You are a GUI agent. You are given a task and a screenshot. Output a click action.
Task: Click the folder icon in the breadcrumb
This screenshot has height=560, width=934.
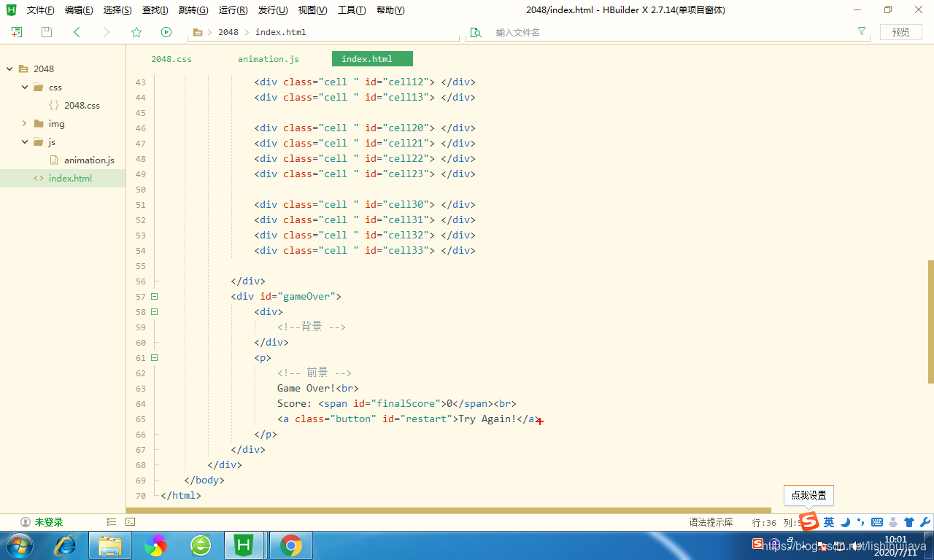click(x=198, y=32)
